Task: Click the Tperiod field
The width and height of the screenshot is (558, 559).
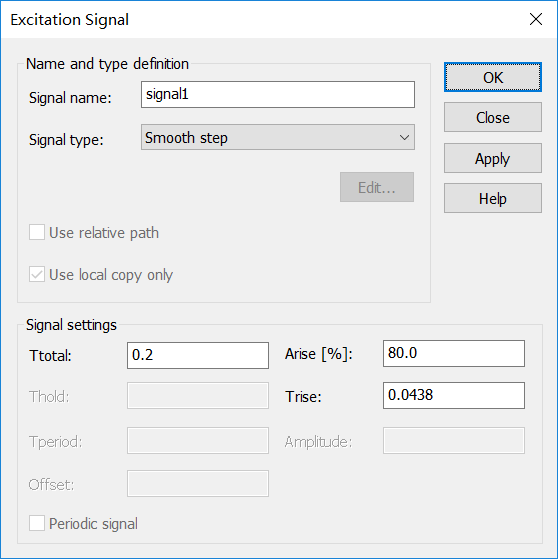Action: pos(198,441)
